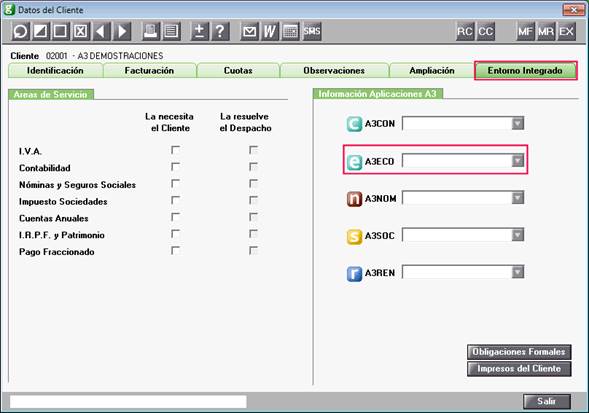589x413 pixels.
Task: Open the Observaciones tab
Action: [334, 71]
